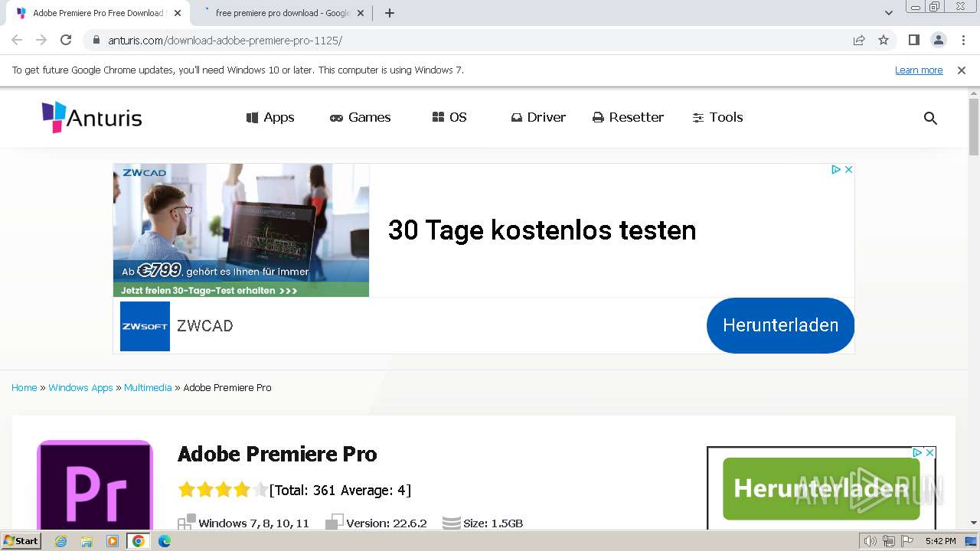Reload the Anturis page
This screenshot has width=980, height=551.
pyautogui.click(x=66, y=40)
